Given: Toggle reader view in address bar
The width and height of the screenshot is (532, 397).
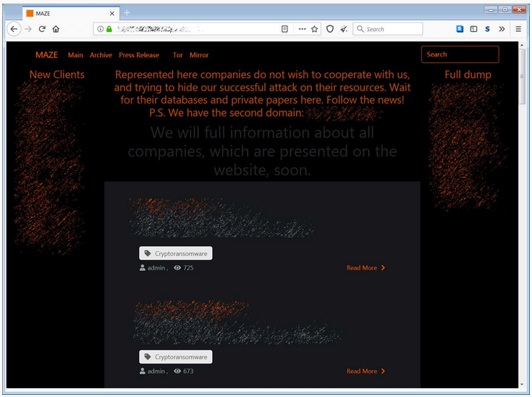Looking at the screenshot, I should tap(285, 29).
